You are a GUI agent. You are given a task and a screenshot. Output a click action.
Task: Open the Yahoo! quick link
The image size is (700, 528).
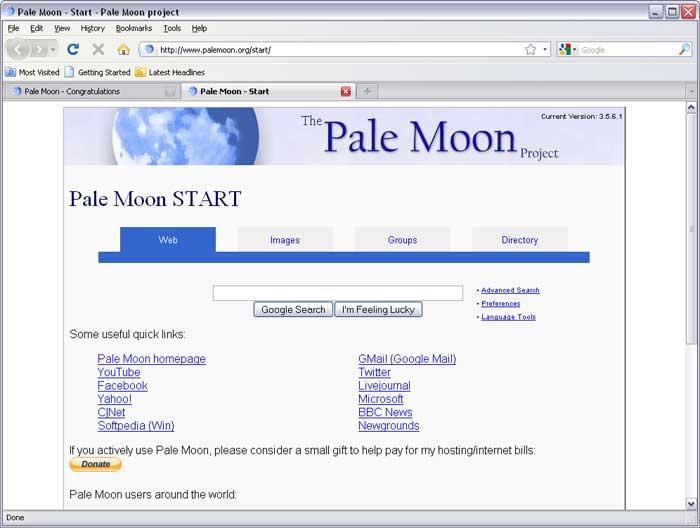click(x=114, y=399)
